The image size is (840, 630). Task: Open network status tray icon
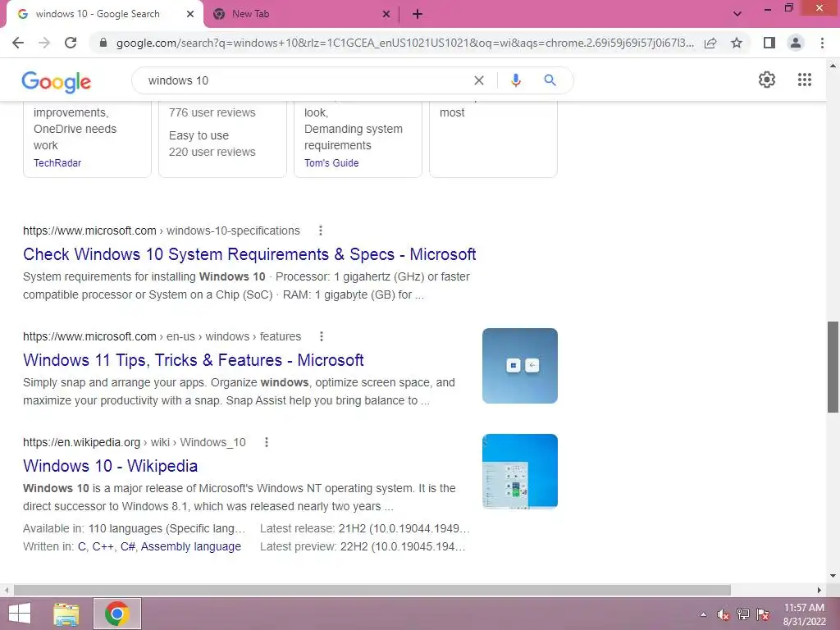(x=743, y=614)
